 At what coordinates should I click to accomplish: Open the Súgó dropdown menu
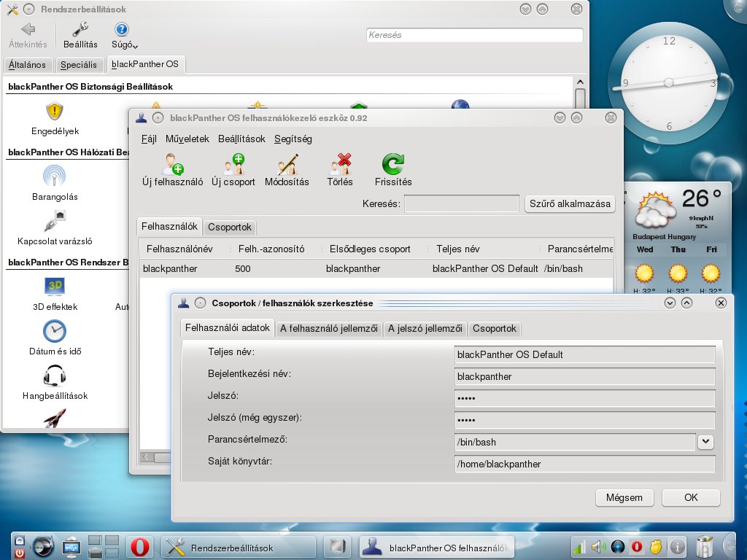pyautogui.click(x=124, y=36)
